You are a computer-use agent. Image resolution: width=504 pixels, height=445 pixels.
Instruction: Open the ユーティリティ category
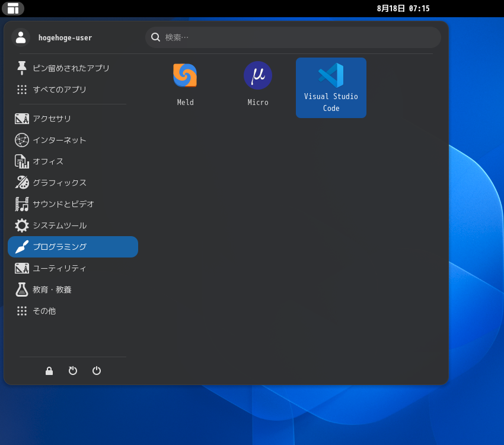pyautogui.click(x=73, y=268)
